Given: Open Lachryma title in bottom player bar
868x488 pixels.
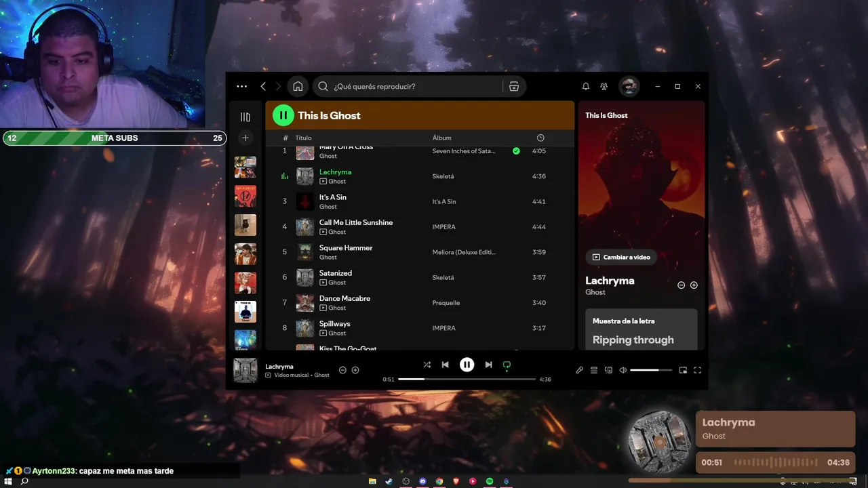Looking at the screenshot, I should pos(279,367).
